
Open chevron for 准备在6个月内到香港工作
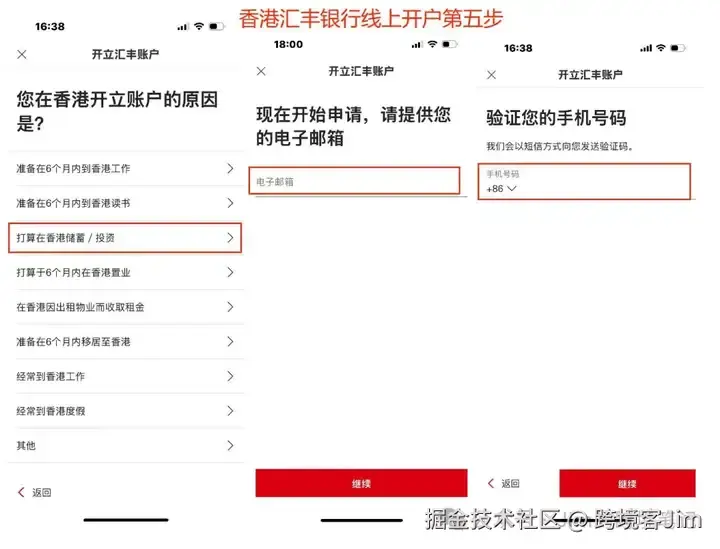coord(231,168)
